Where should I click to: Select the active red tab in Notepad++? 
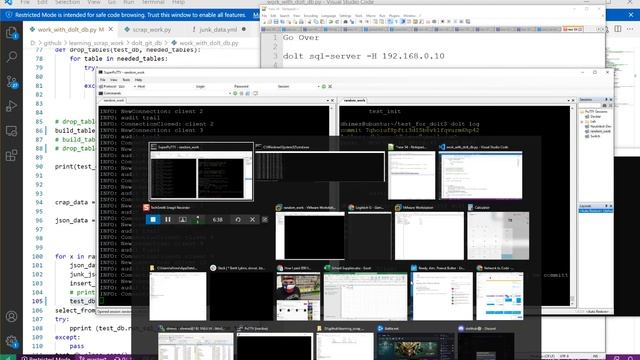pos(573,29)
